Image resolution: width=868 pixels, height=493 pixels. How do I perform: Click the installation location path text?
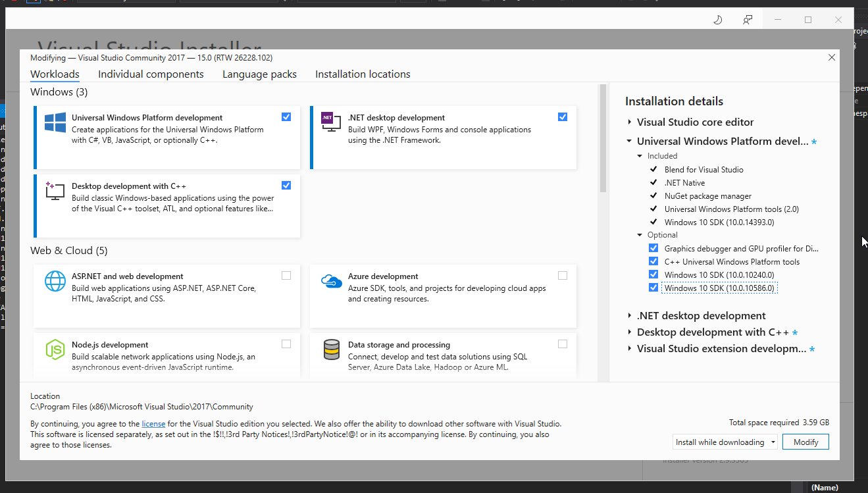(141, 407)
